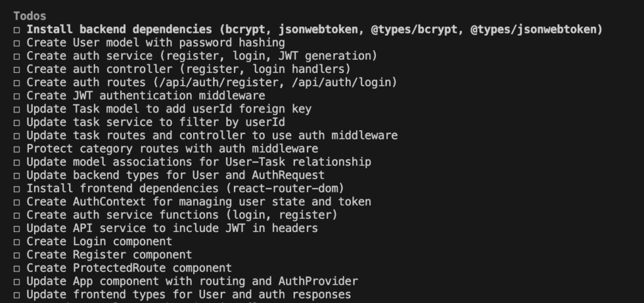
Task: Click Create Register component text
Action: (109, 255)
